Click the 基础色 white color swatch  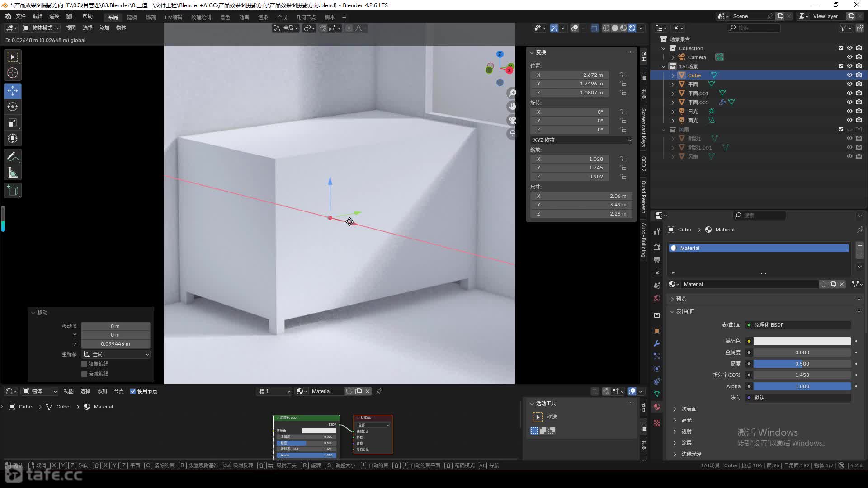pyautogui.click(x=802, y=341)
